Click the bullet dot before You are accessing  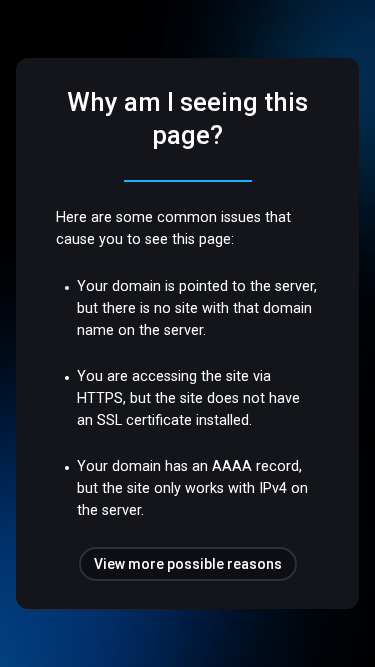point(67,378)
